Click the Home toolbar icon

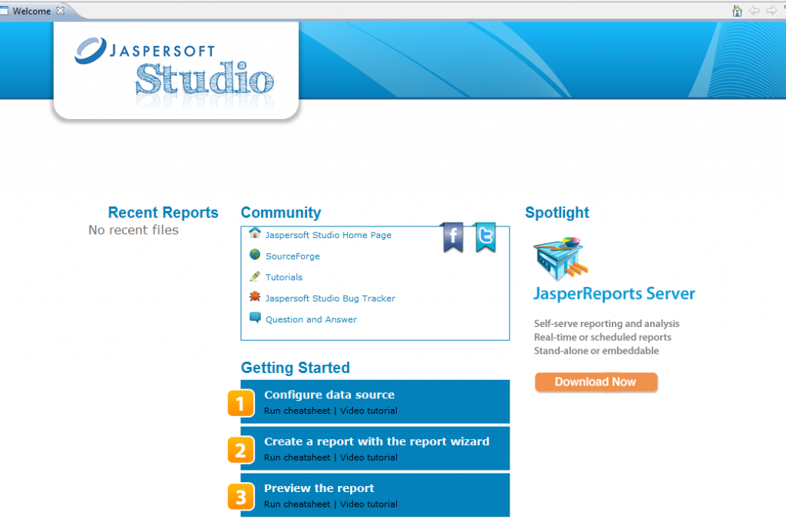point(737,11)
